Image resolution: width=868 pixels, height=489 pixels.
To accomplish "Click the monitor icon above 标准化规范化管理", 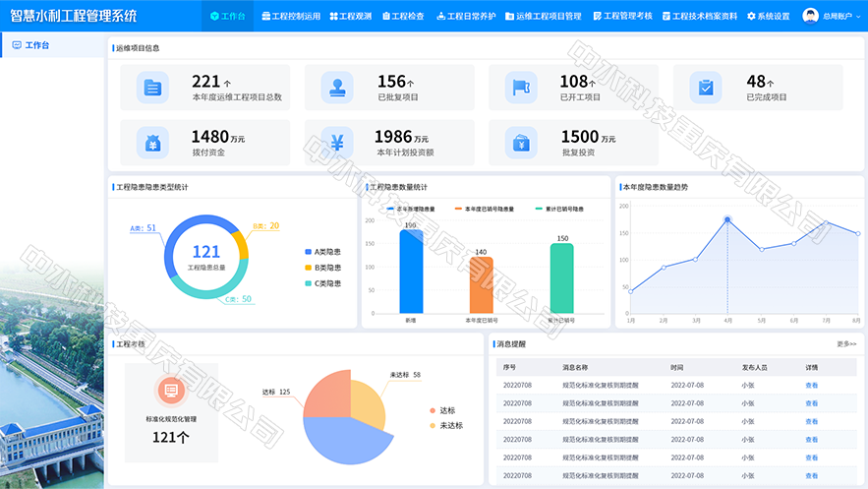I will 171,391.
